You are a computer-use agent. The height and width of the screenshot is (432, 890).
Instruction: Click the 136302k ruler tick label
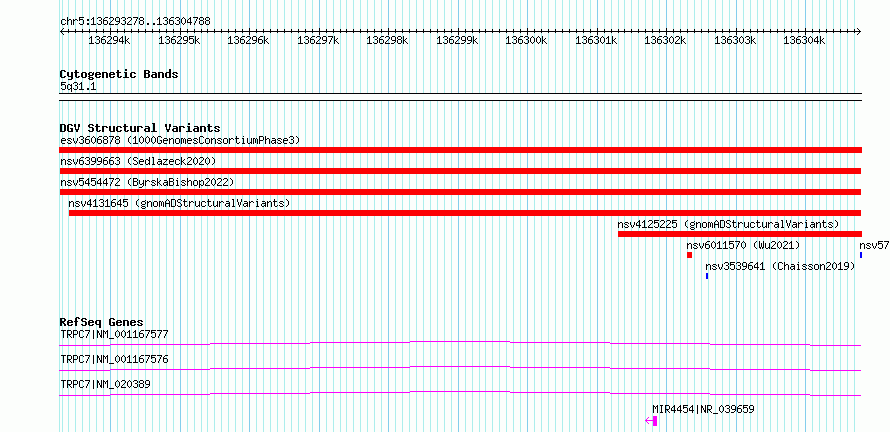tap(666, 40)
